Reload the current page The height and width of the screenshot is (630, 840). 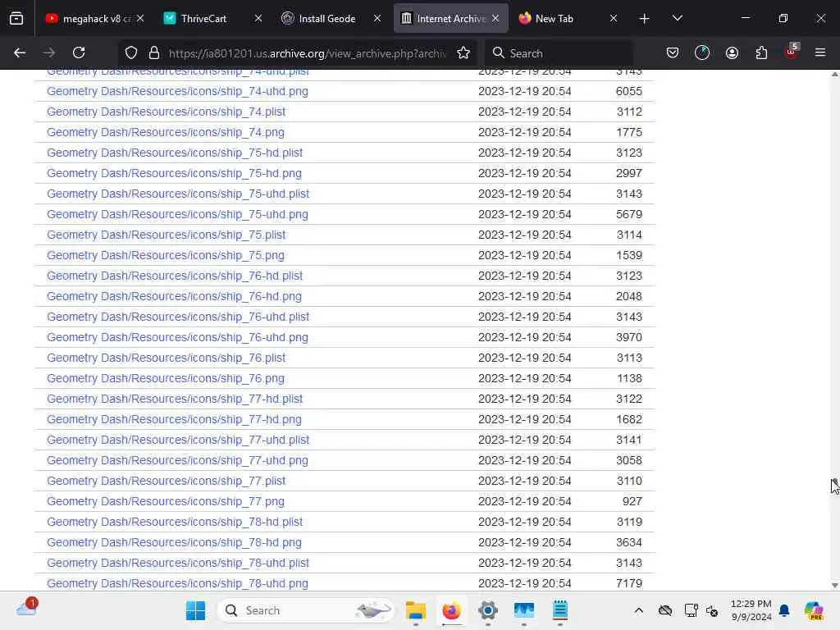(x=79, y=52)
